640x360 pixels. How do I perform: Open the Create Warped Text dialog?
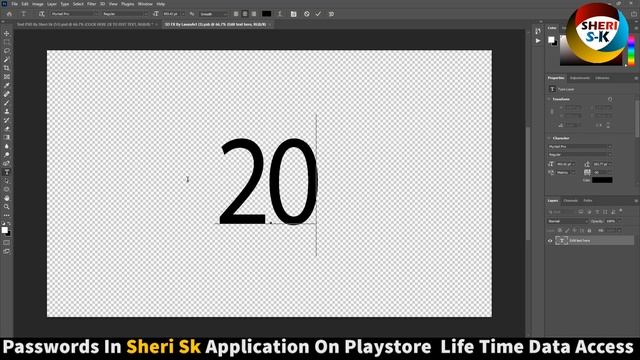coord(280,14)
